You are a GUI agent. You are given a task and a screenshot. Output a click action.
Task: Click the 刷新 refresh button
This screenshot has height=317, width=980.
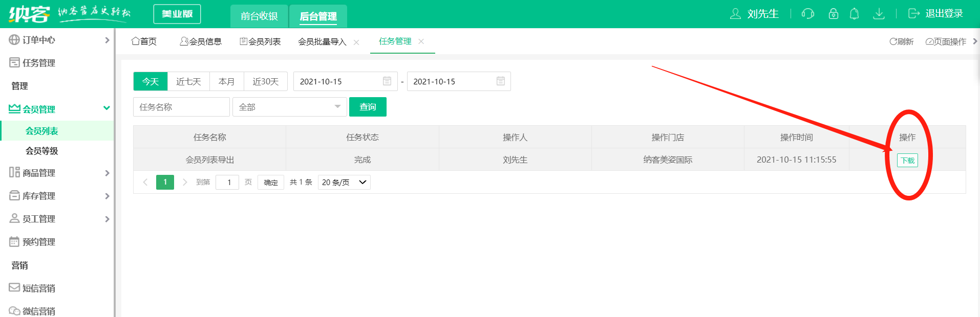point(901,41)
